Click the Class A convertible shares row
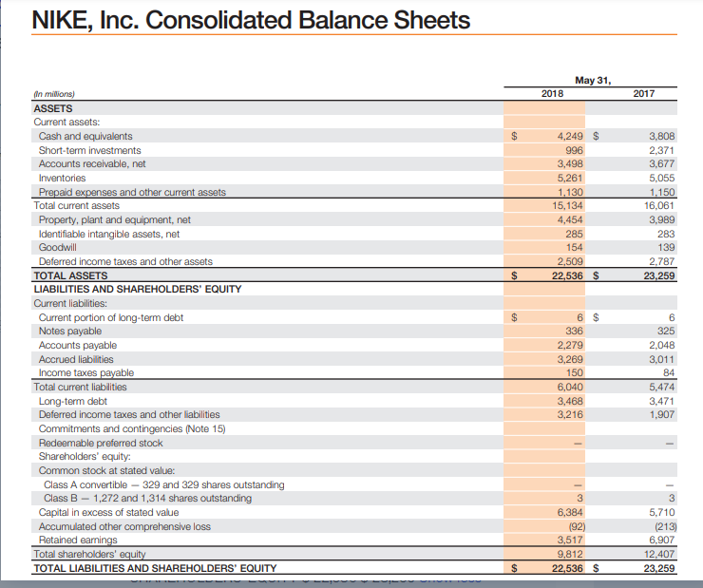Viewport: 703px width, 588px height. [x=164, y=485]
